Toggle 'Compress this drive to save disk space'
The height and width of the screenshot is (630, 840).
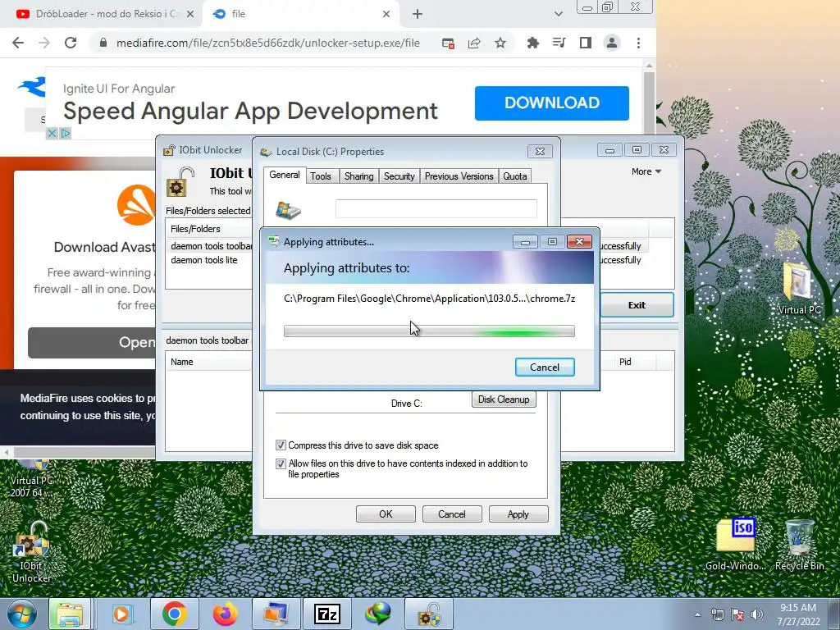[x=281, y=445]
